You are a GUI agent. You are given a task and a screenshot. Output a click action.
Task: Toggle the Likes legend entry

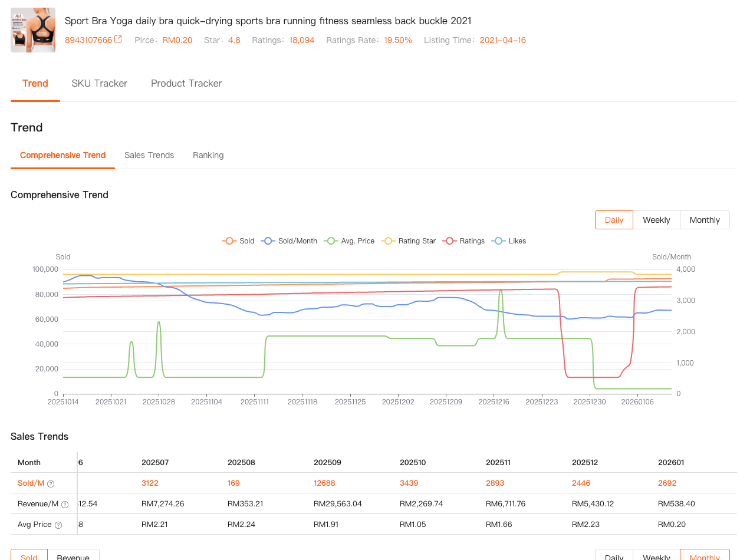coord(509,241)
